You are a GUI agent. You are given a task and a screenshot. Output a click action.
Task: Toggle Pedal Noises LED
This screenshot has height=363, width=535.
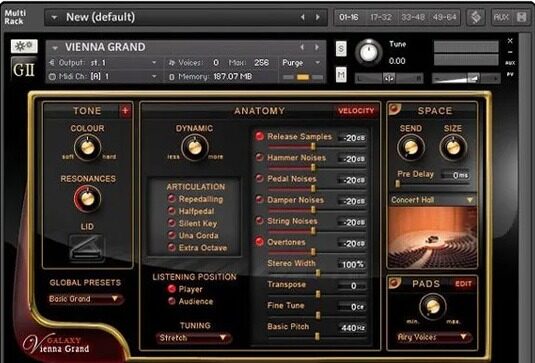pos(260,178)
